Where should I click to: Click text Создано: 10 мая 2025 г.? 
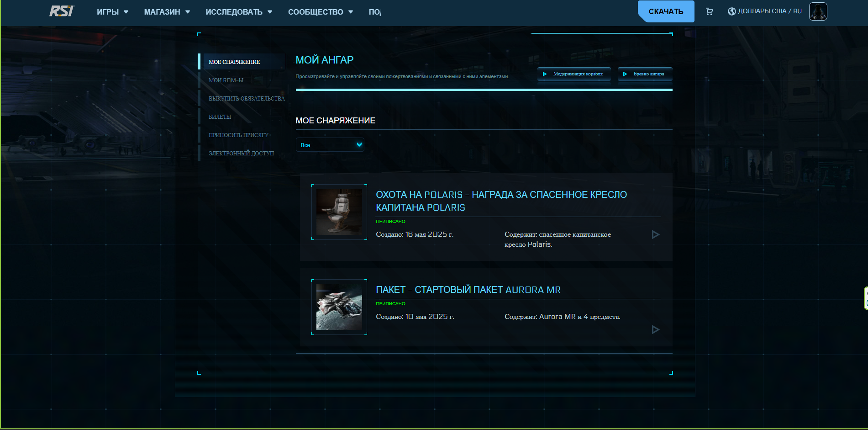tap(415, 317)
